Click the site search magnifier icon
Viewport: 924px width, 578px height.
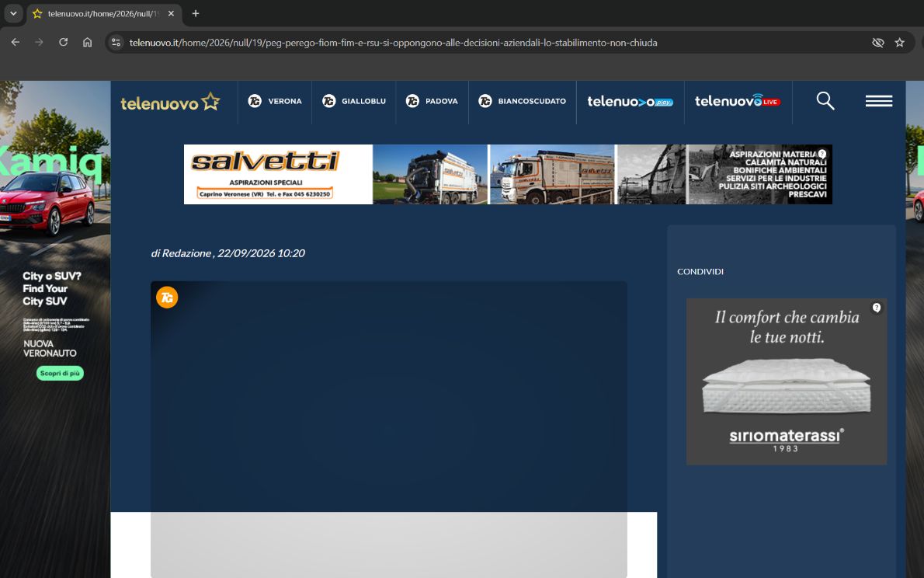pyautogui.click(x=825, y=101)
